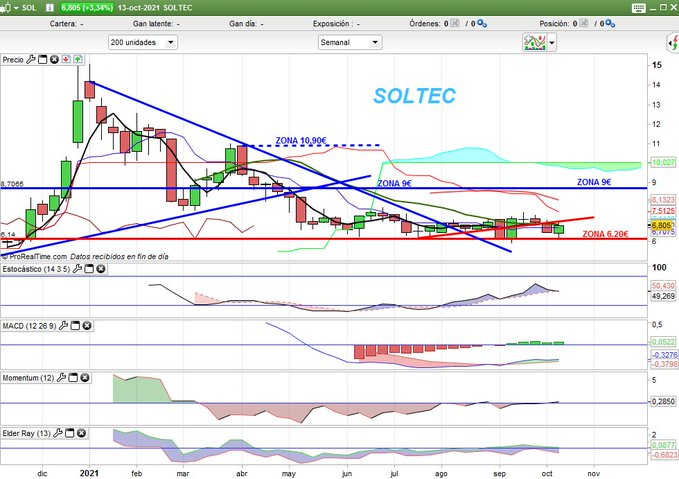Open Órdenes settings gears icon
The image size is (679, 479).
(482, 24)
